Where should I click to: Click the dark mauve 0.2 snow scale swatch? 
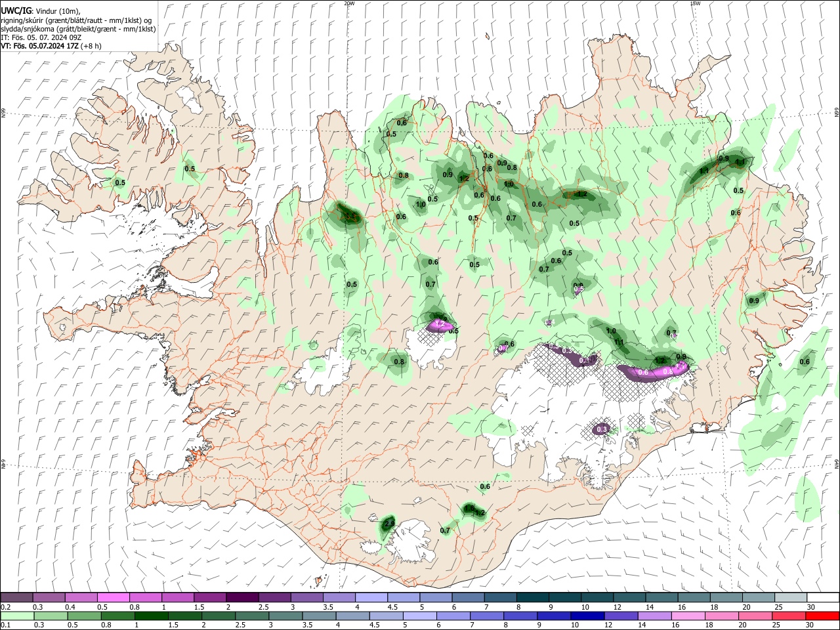pyautogui.click(x=16, y=597)
